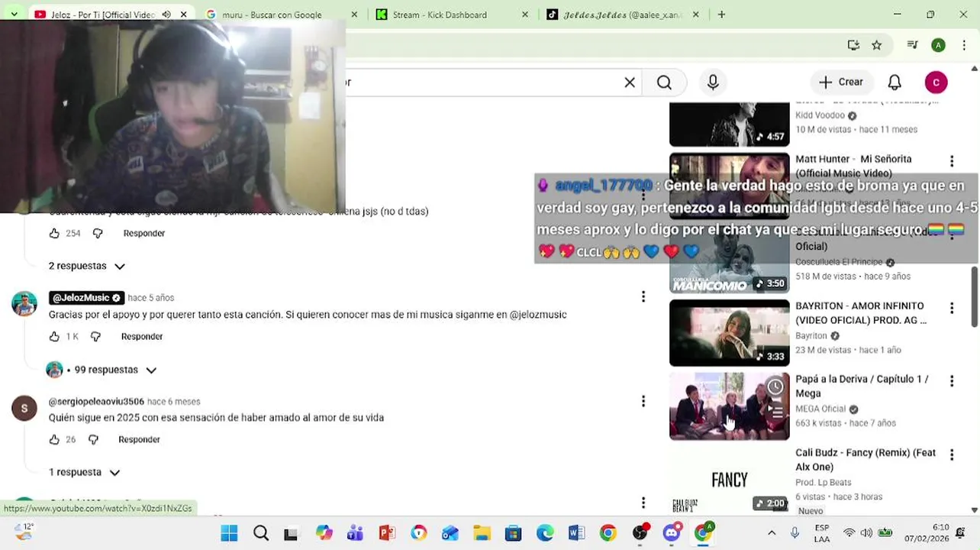The image size is (980, 550).
Task: Open the Matt Hunter Mi Señorita video title
Action: pos(853,167)
